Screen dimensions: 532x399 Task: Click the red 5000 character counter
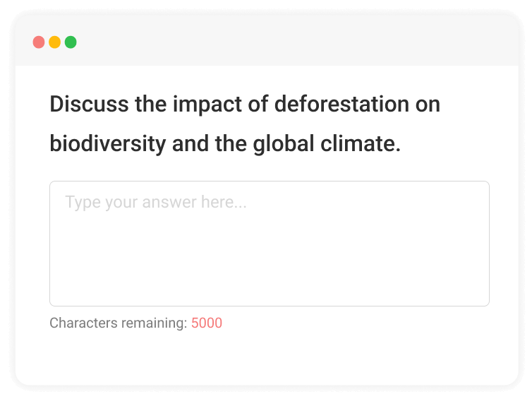point(207,323)
